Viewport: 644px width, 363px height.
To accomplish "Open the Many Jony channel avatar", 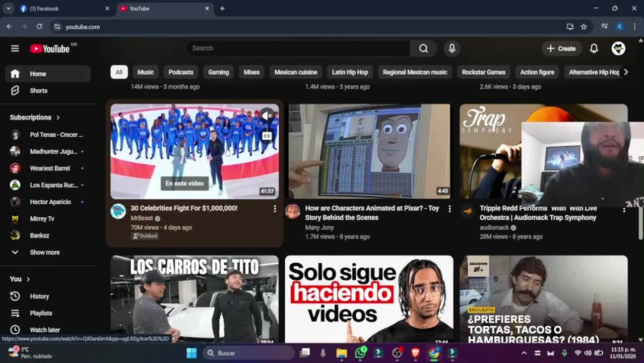I will 292,211.
